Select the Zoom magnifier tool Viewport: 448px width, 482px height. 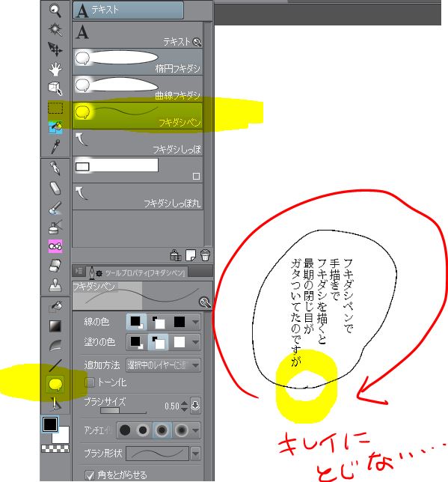[x=55, y=10]
